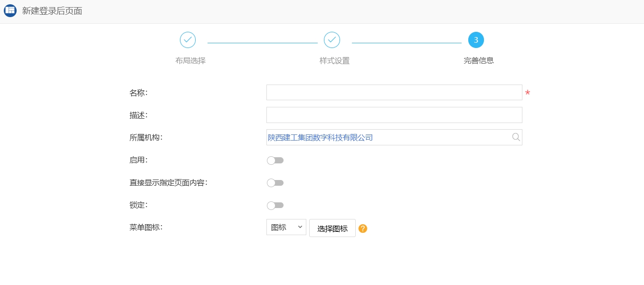The image size is (644, 285).
Task: Enable the 启用 toggle switch
Action: click(275, 161)
